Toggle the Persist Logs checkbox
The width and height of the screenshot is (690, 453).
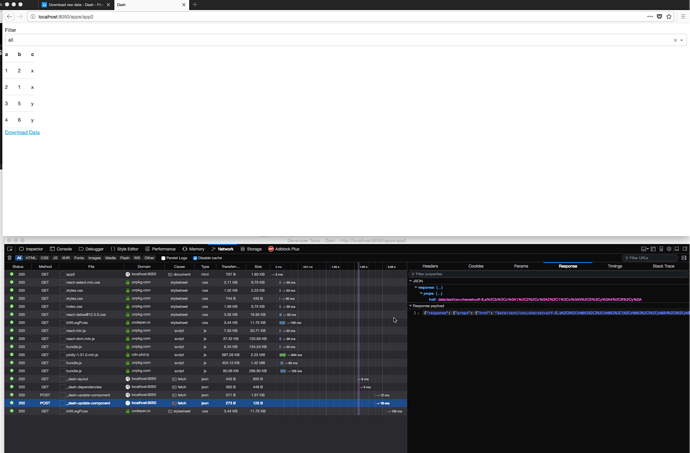pyautogui.click(x=163, y=258)
